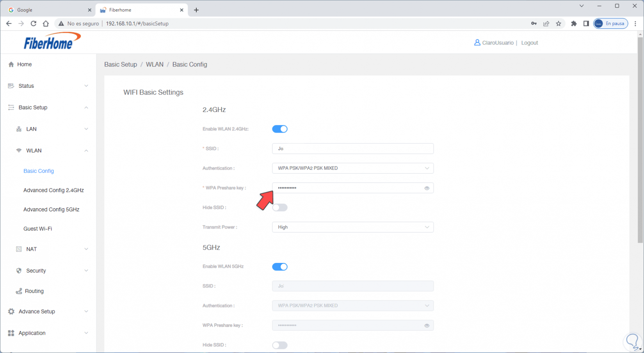Click the FiberHome logo
The image size is (644, 353).
[x=52, y=41]
